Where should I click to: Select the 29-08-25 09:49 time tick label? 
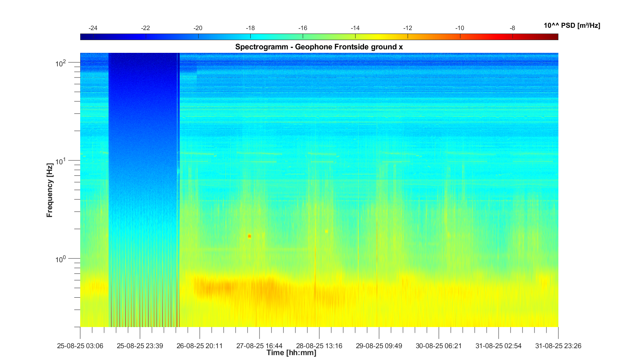point(379,346)
